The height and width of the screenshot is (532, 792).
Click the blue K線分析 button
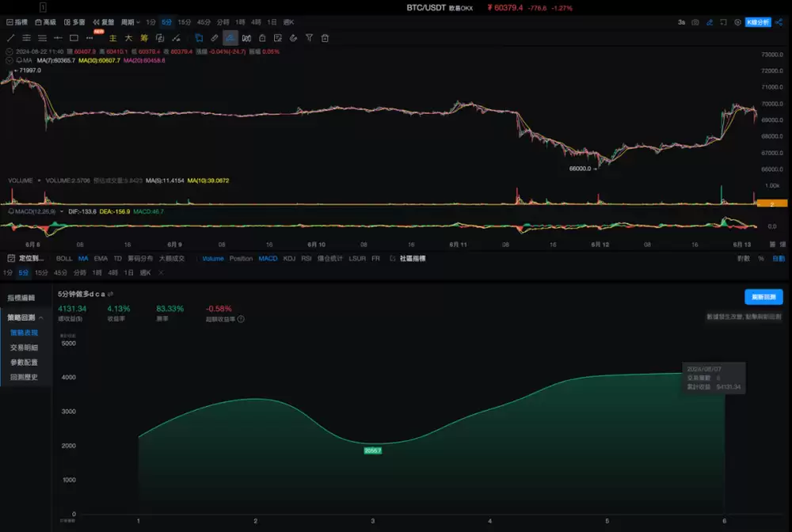758,22
